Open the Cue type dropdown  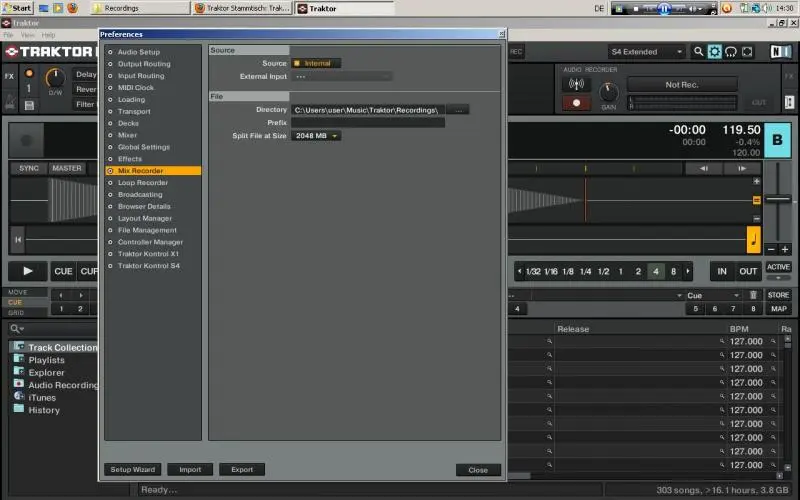[712, 296]
